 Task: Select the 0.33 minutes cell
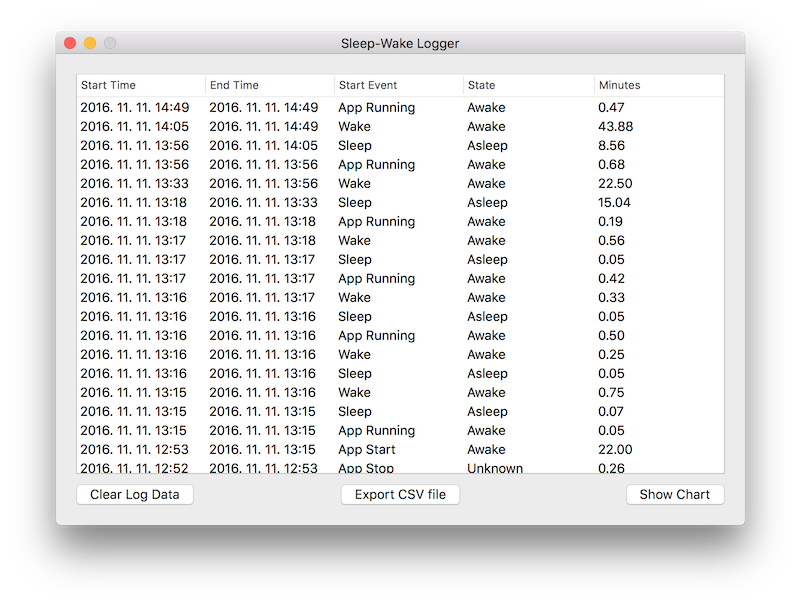tap(611, 297)
